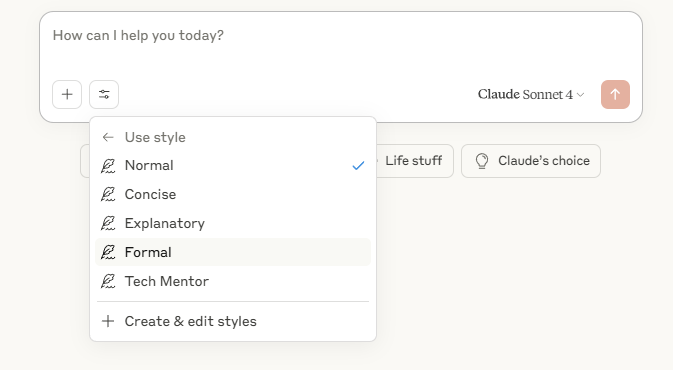
Task: Switch to the Formal style
Action: click(233, 252)
